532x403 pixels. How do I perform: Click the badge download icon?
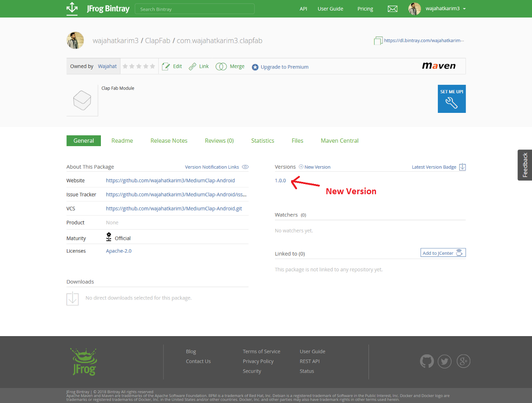tap(463, 167)
